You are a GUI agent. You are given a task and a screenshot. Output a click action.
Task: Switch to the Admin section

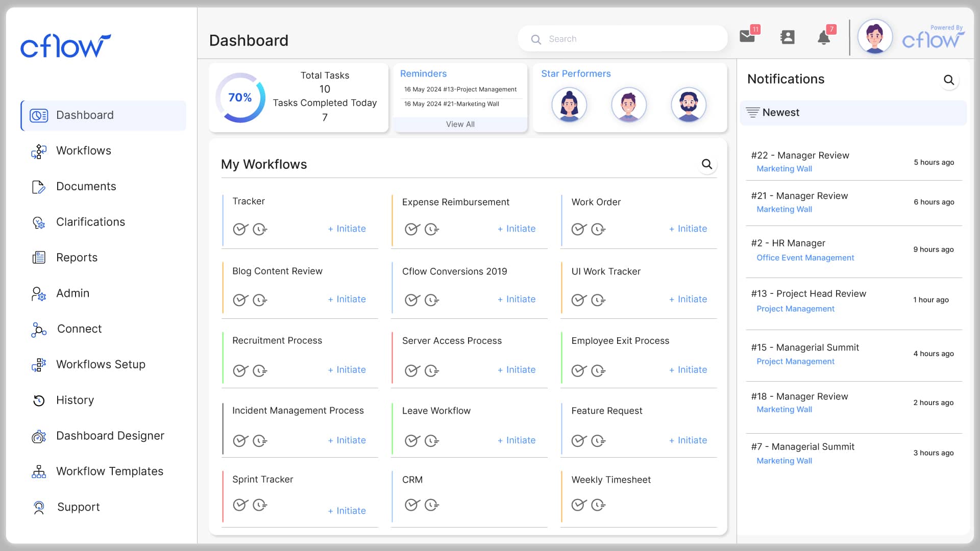tap(72, 293)
